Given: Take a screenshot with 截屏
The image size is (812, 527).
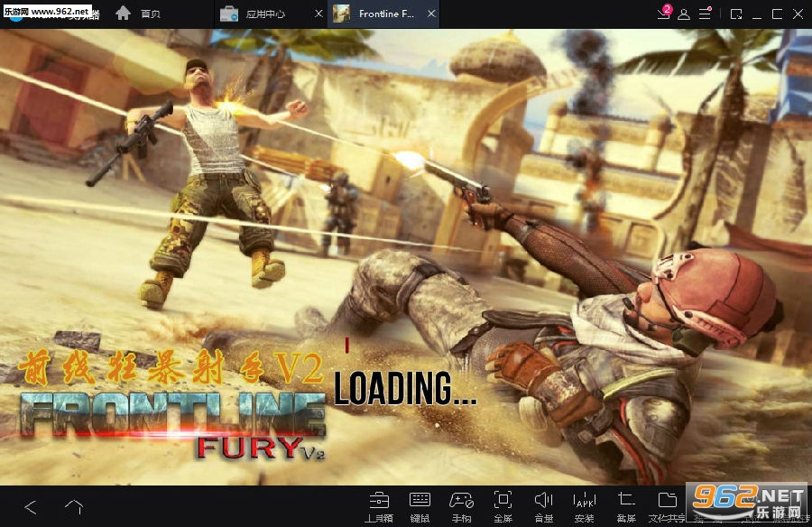Looking at the screenshot, I should [626, 507].
